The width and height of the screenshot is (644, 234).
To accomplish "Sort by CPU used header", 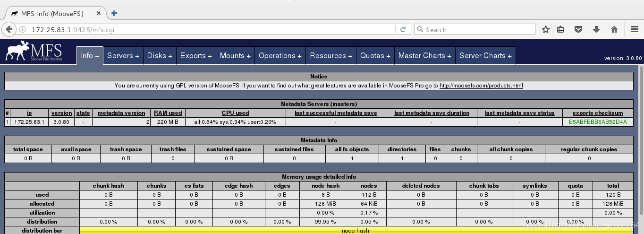I will pos(235,113).
